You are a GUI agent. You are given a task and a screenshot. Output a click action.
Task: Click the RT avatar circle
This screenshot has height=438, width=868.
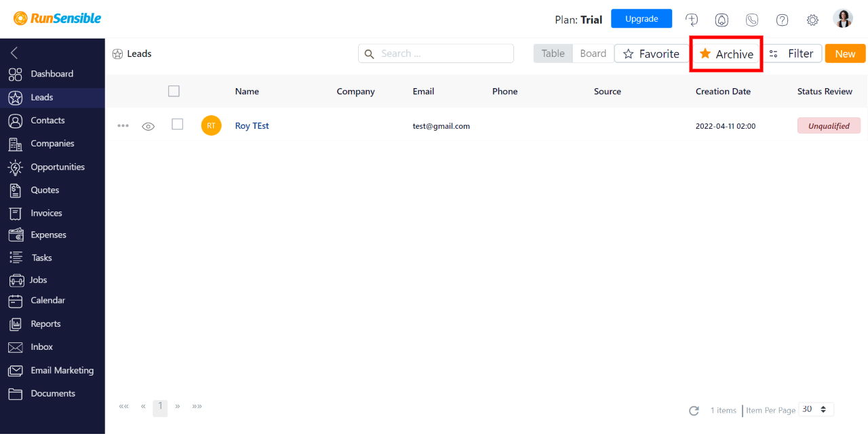(x=211, y=125)
